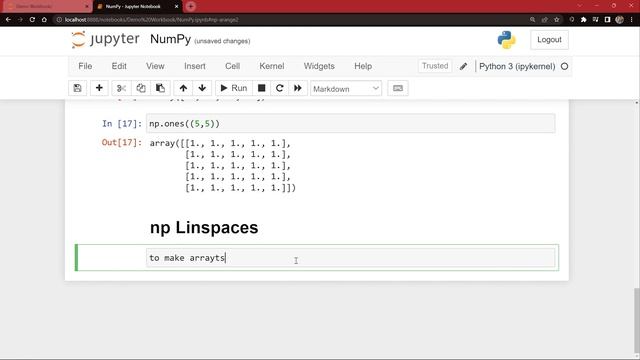This screenshot has width=640, height=360.
Task: Open the Cell menu
Action: [233, 66]
